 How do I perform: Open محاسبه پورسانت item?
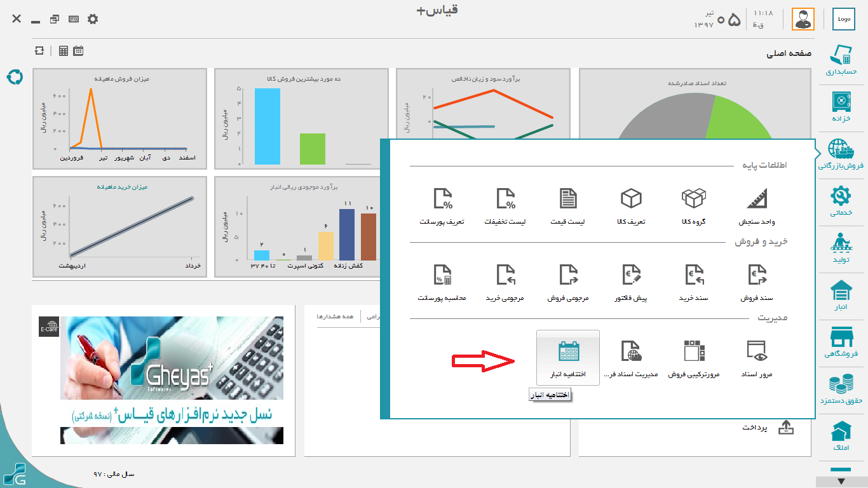[x=442, y=283]
